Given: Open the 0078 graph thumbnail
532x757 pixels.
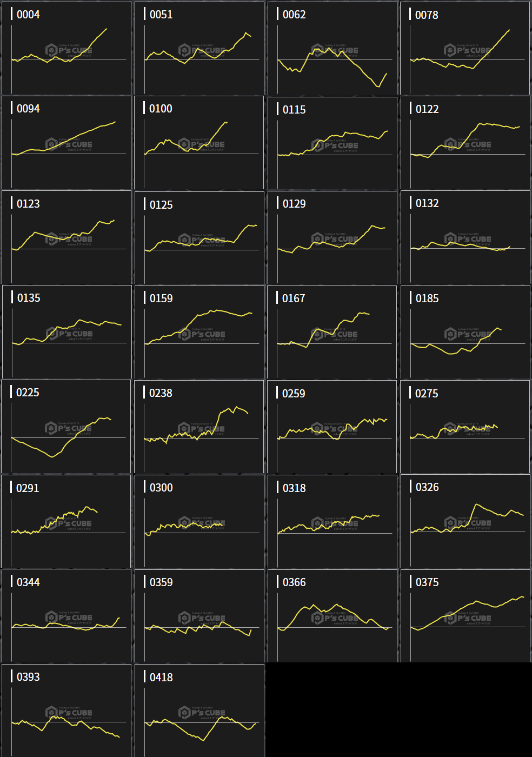Looking at the screenshot, I should (x=465, y=49).
